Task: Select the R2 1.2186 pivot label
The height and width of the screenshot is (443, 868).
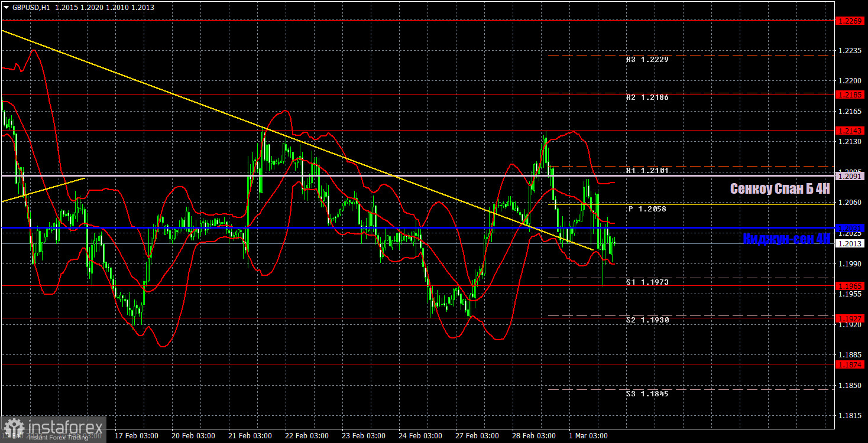Action: [x=647, y=97]
